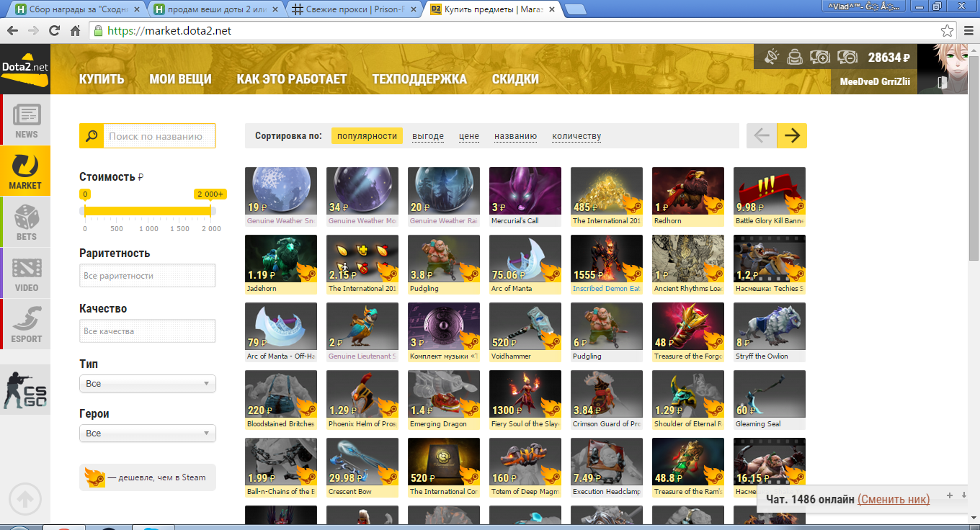Click the Dota2.net logo

pos(25,68)
